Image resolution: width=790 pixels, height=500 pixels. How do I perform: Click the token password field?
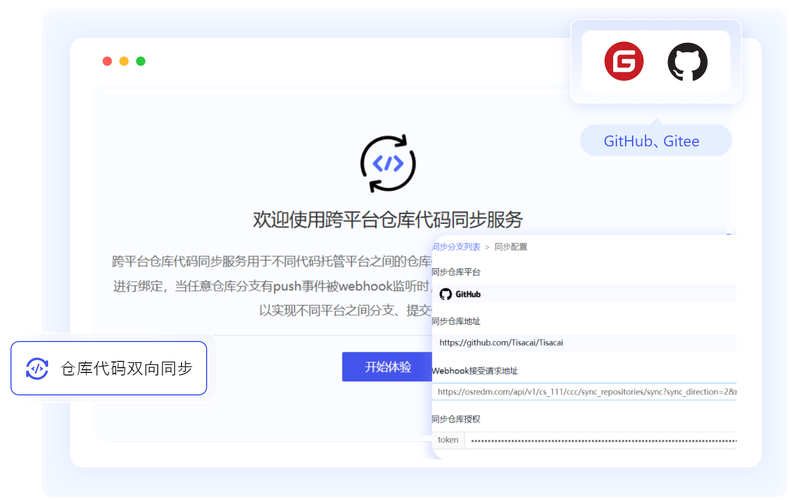[601, 440]
